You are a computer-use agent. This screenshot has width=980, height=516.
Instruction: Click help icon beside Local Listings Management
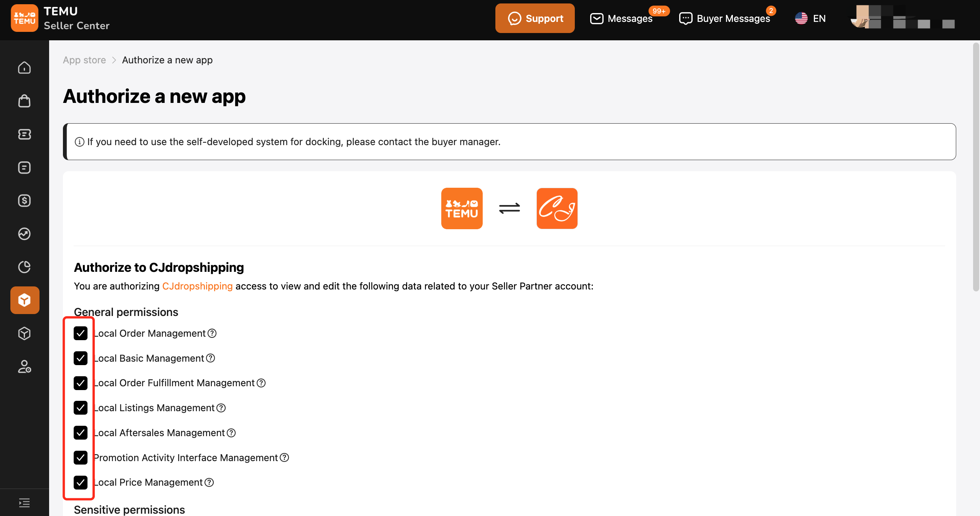click(x=221, y=408)
